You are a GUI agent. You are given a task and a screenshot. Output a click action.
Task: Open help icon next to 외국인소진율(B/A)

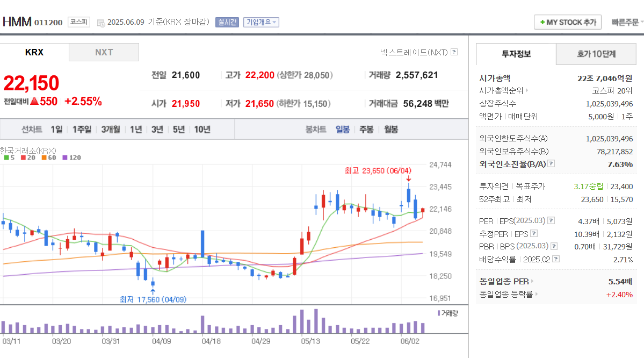(x=551, y=163)
